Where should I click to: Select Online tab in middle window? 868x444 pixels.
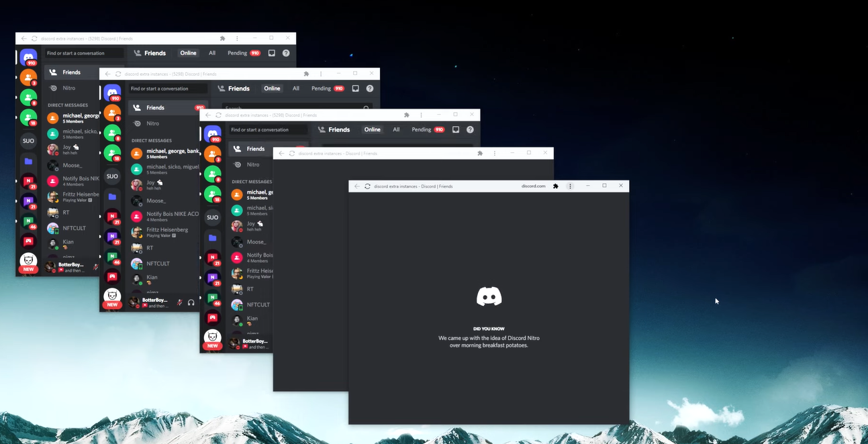click(x=372, y=129)
